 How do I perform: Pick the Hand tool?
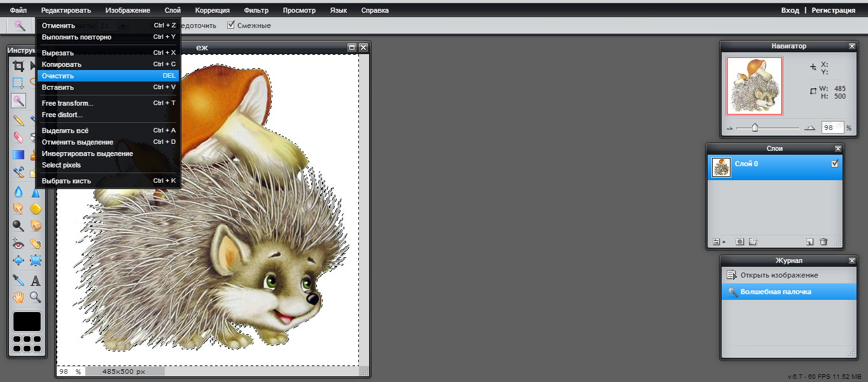(18, 297)
